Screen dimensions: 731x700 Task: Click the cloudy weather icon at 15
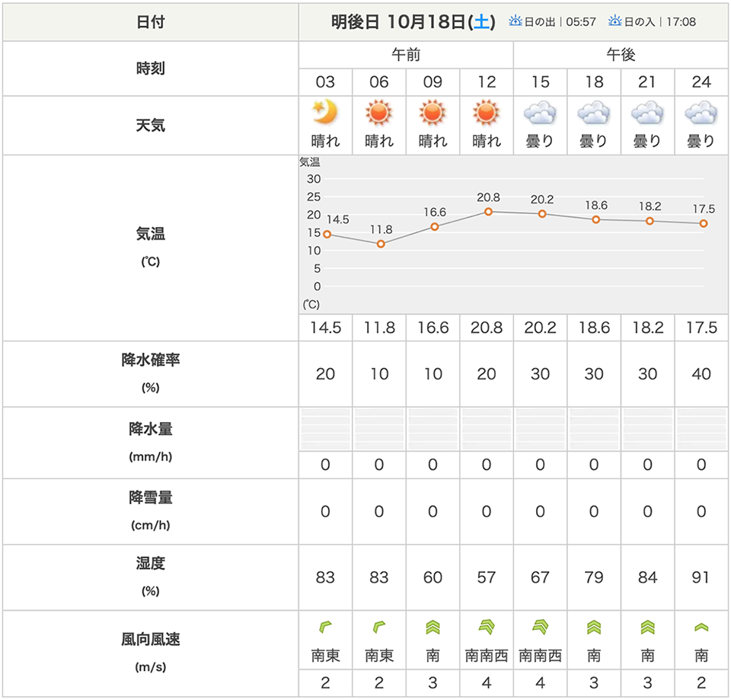pos(540,114)
